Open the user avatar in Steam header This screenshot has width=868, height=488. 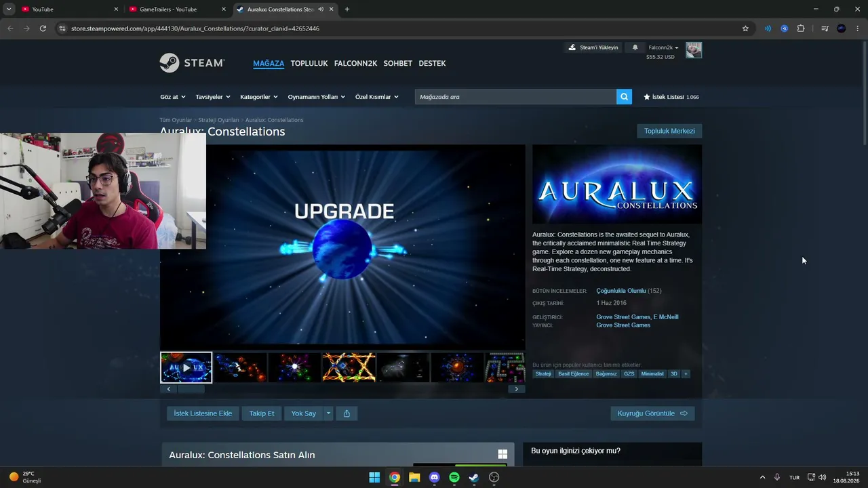(x=694, y=50)
